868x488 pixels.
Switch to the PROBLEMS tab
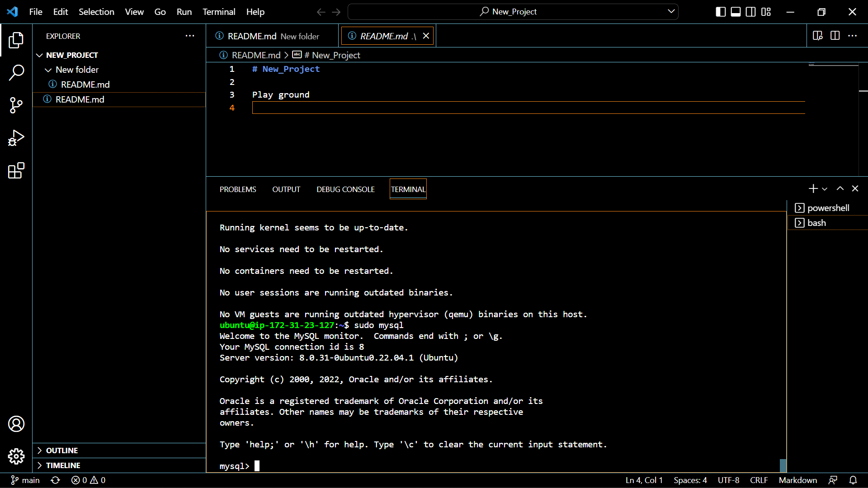click(237, 189)
